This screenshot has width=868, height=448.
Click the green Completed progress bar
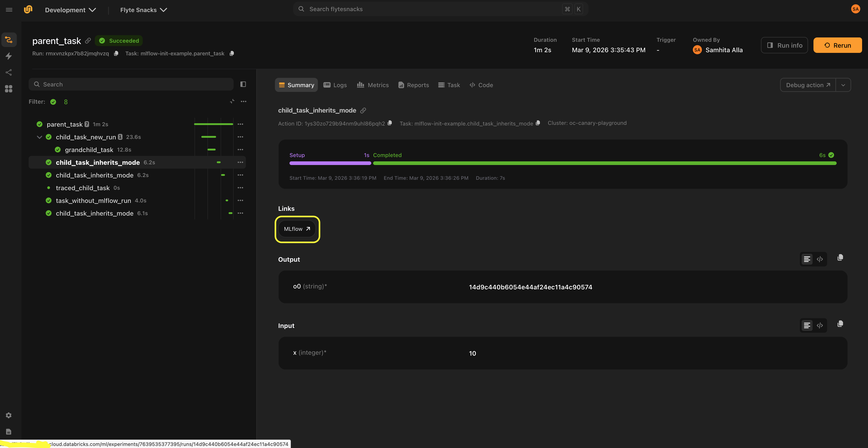[604, 163]
